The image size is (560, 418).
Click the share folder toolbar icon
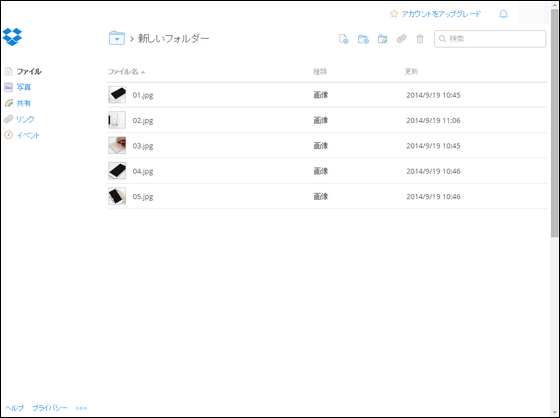[382, 39]
